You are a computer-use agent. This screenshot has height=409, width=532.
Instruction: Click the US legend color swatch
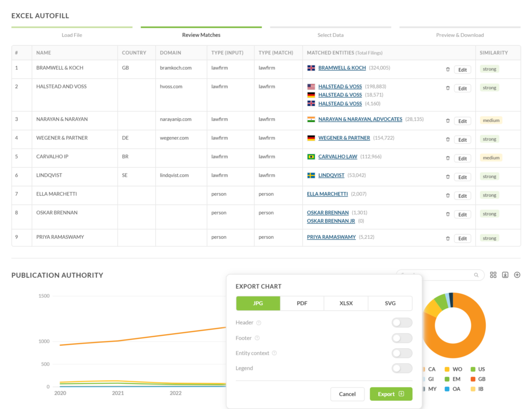pyautogui.click(x=473, y=370)
